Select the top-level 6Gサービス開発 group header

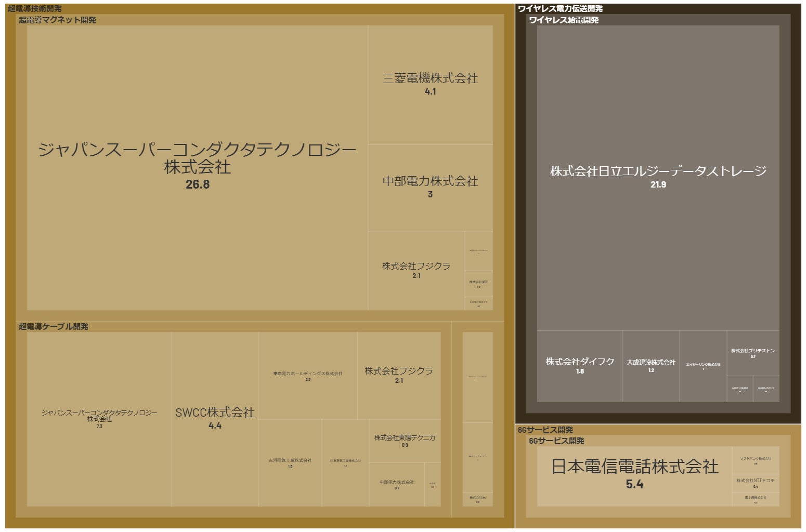point(545,430)
